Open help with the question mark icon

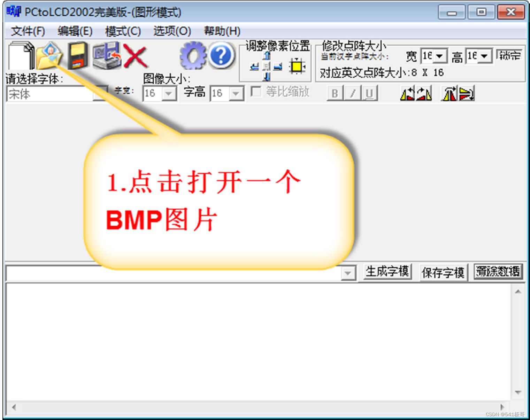tap(221, 55)
